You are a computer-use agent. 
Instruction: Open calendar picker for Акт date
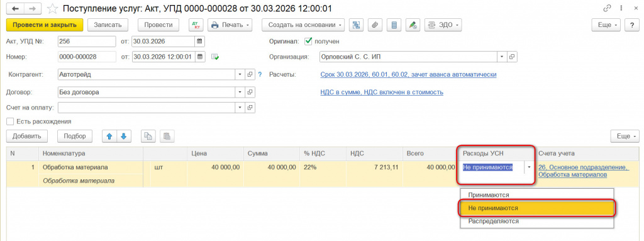point(199,42)
